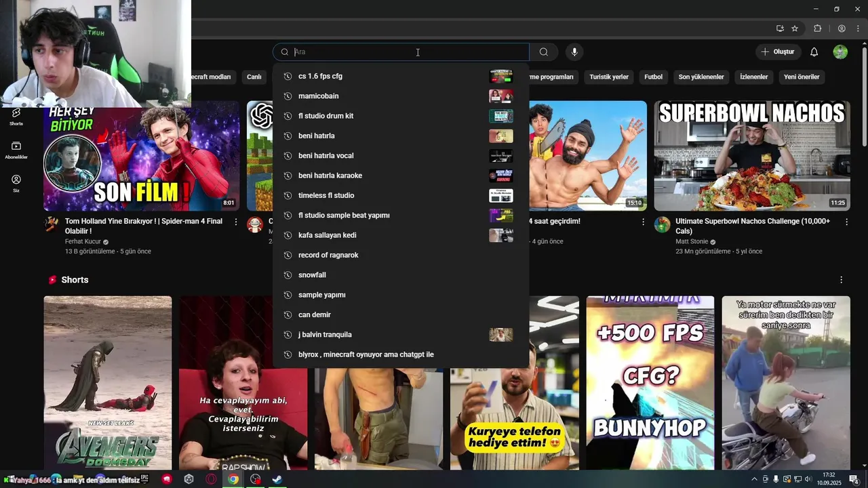
Task: Open Siz (You) page in sidebar
Action: click(x=16, y=184)
